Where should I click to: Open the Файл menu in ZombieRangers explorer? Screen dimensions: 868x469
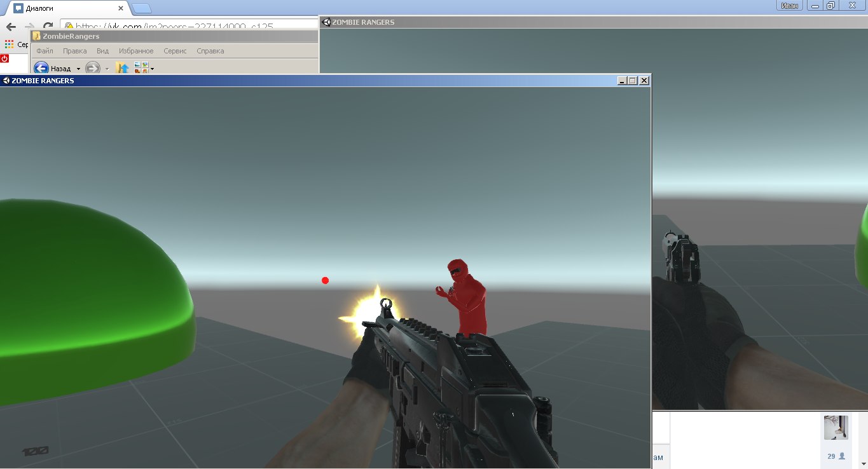[45, 51]
